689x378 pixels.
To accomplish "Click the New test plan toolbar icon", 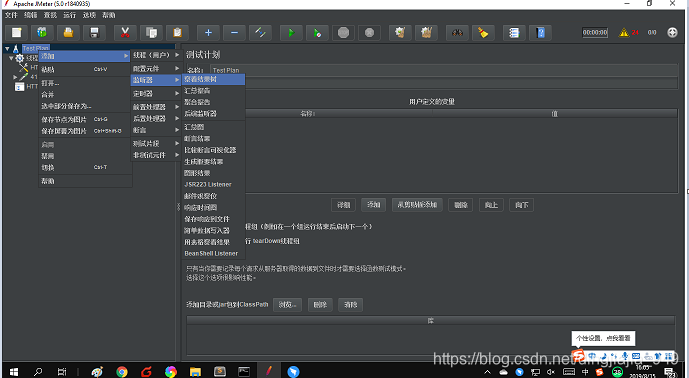I will coord(17,33).
